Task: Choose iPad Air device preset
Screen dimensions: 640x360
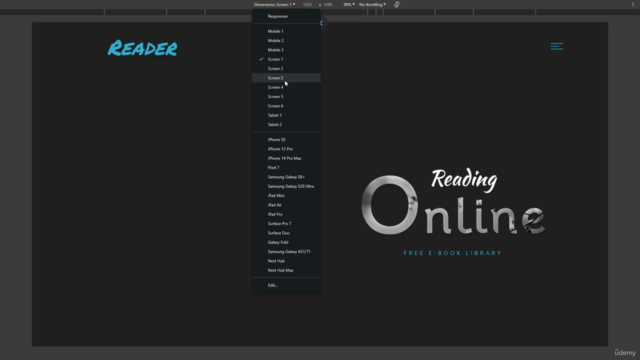Action: click(286, 205)
